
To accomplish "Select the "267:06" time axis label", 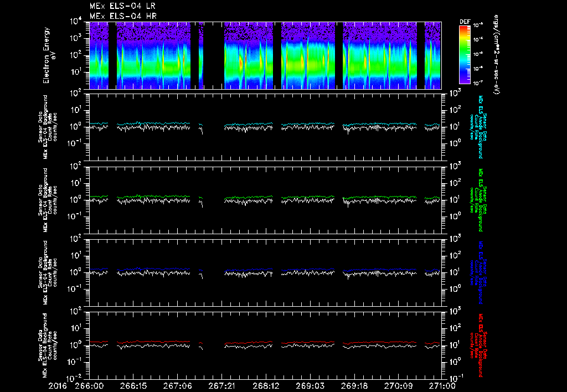I will tap(178, 386).
